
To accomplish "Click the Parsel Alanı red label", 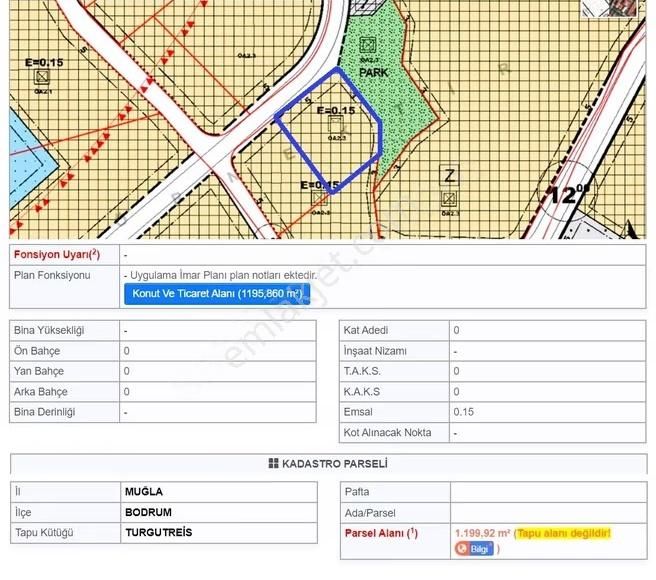I will coord(381,533).
